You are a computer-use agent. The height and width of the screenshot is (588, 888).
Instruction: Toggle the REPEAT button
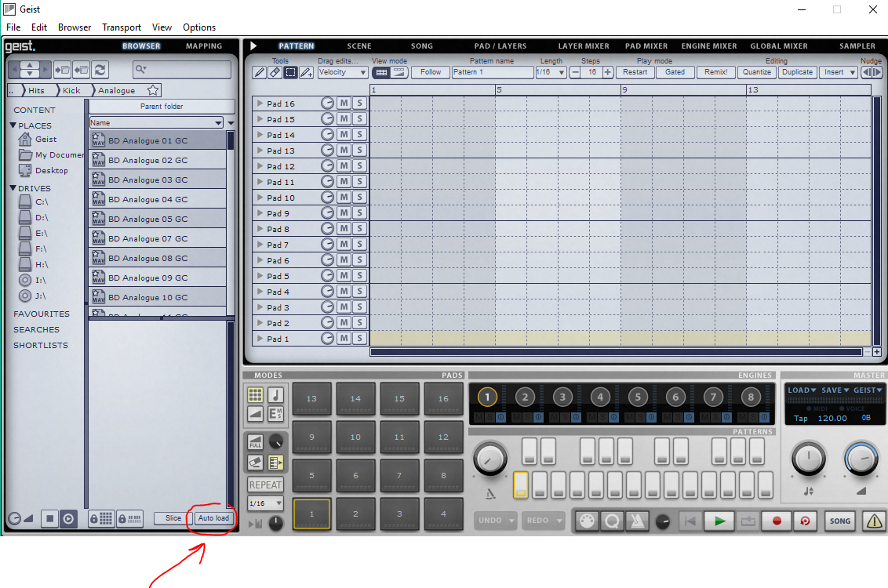[265, 485]
